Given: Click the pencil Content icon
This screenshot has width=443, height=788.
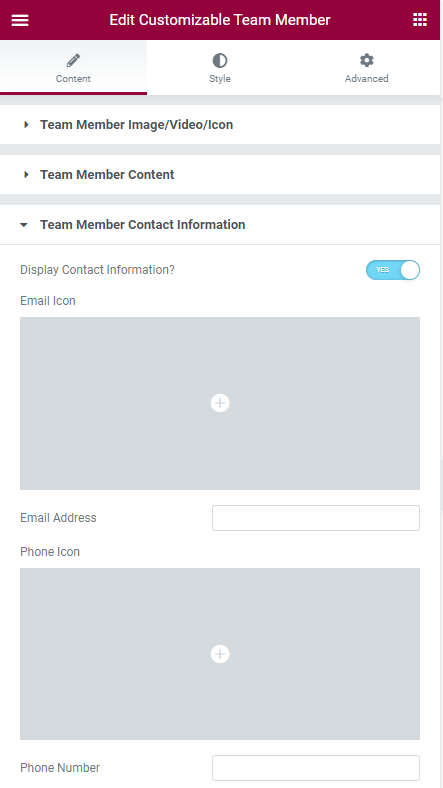Looking at the screenshot, I should [73, 61].
